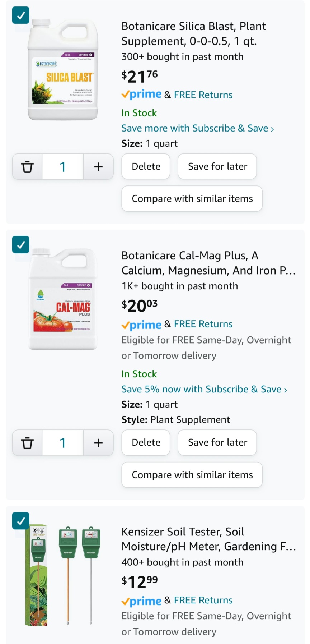This screenshot has height=644, width=310.
Task: Compare Cal-Mag Plus with similar items
Action: click(x=192, y=475)
